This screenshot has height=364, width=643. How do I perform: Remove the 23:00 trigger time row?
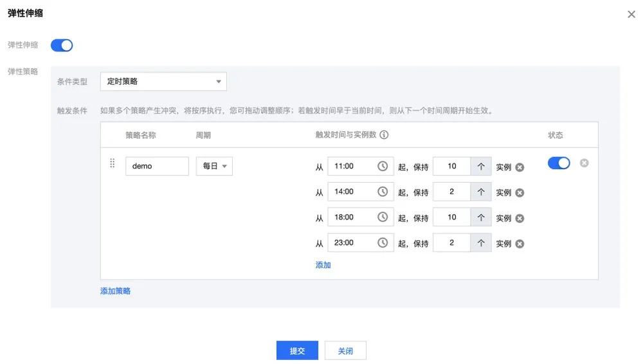[520, 244]
